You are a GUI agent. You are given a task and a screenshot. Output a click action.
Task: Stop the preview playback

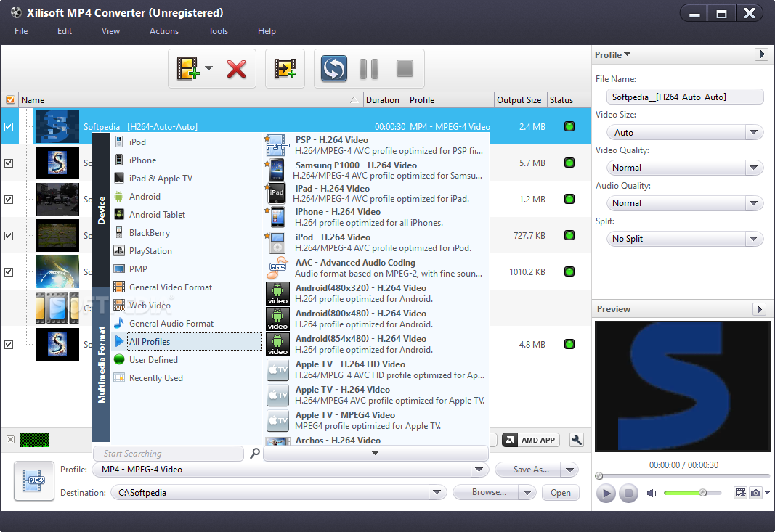(628, 493)
